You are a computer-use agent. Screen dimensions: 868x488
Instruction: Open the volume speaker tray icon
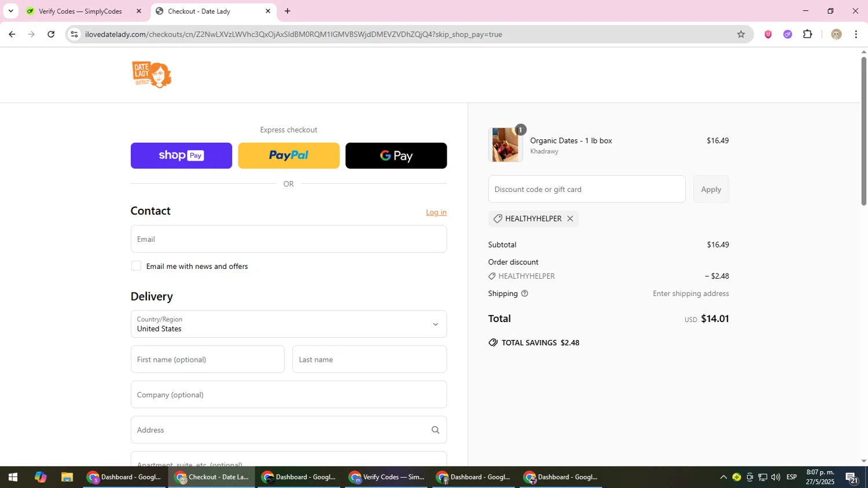click(x=775, y=477)
